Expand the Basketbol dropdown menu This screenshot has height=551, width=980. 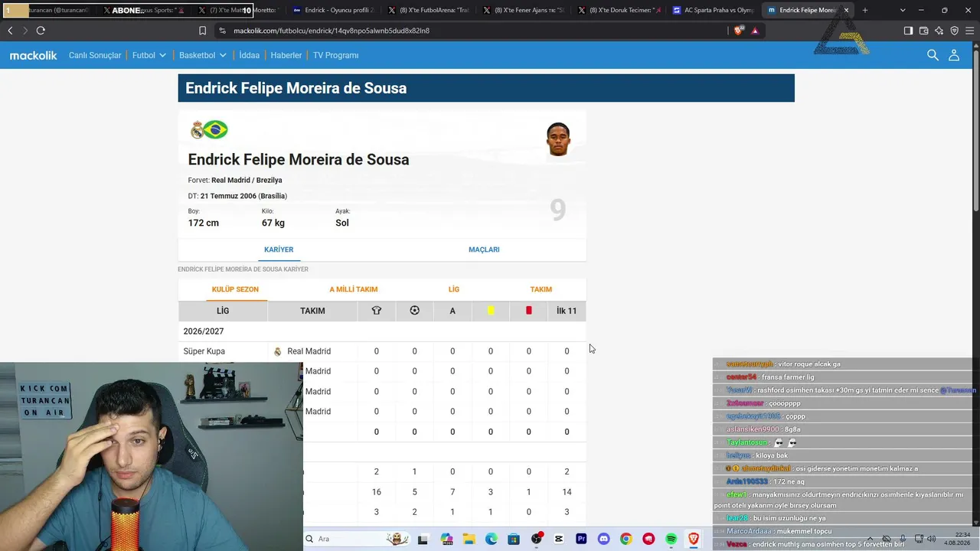203,55
